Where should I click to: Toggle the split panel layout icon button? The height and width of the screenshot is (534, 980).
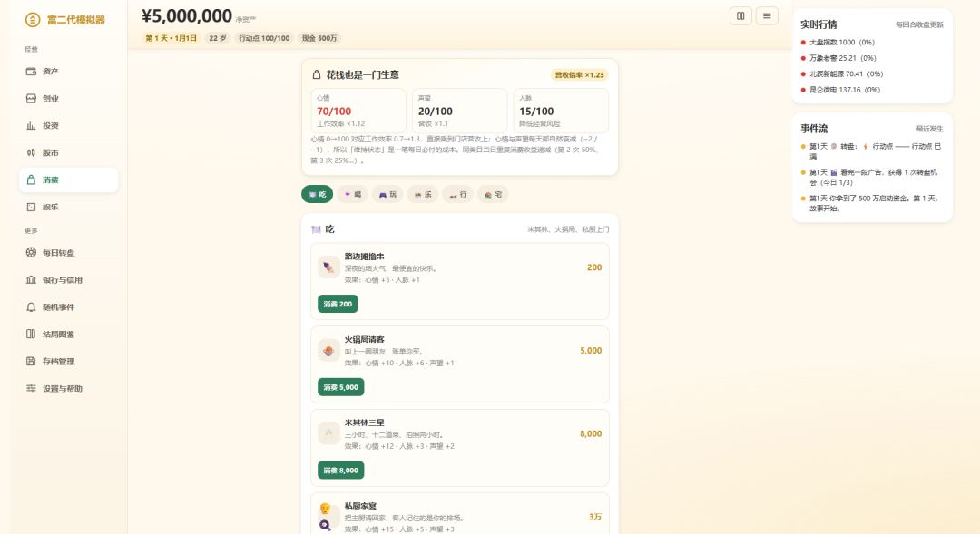click(740, 16)
